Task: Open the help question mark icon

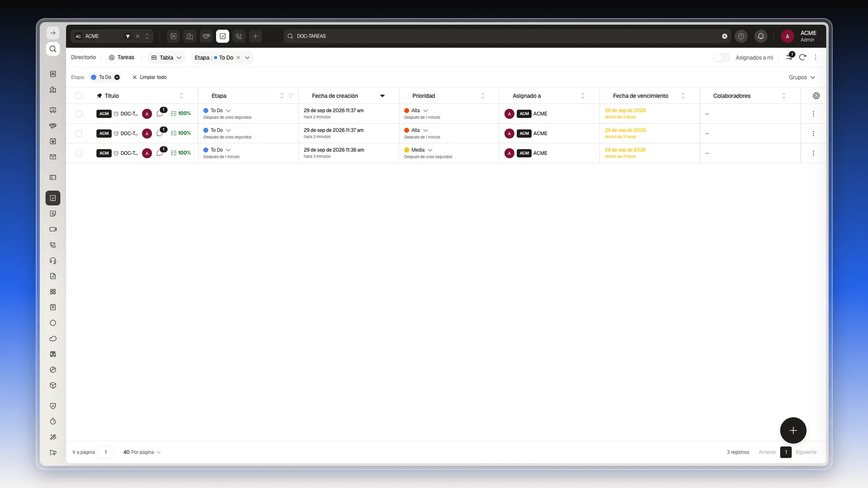Action: coord(741,36)
